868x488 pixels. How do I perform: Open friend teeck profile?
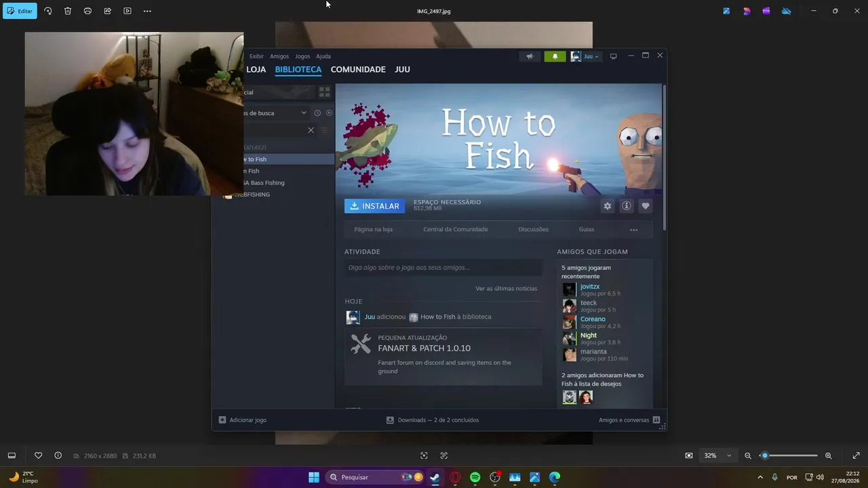(589, 303)
